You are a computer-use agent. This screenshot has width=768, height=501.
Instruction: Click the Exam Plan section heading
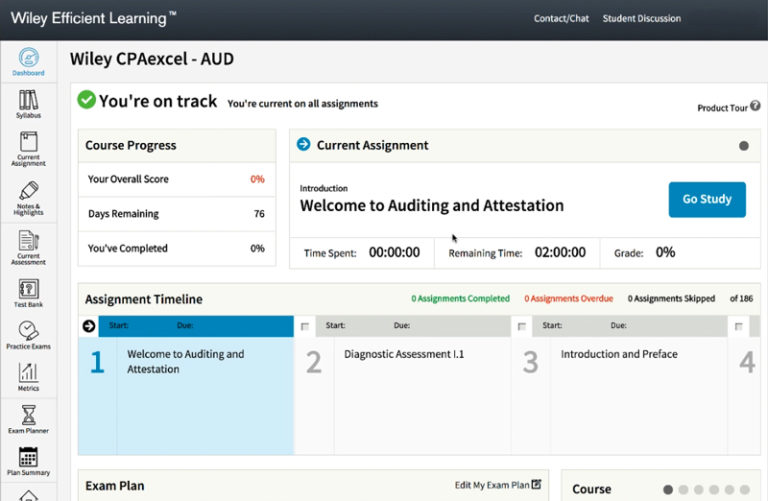[115, 486]
